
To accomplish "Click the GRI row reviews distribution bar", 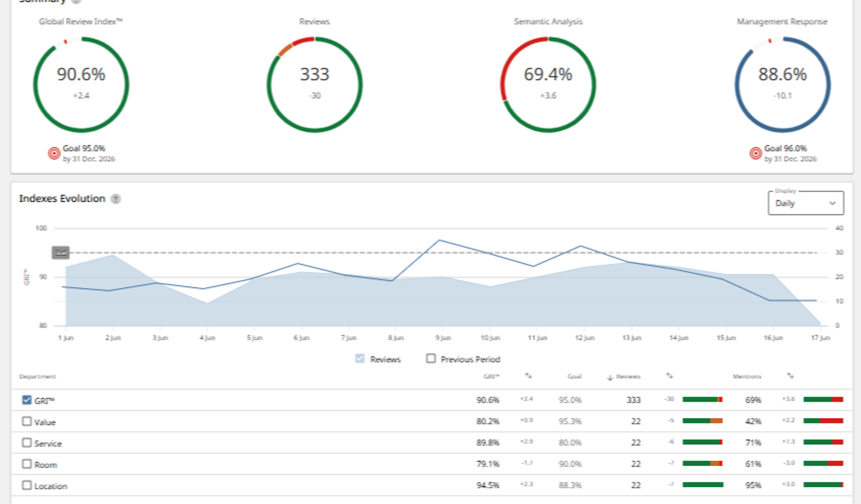I will (703, 400).
